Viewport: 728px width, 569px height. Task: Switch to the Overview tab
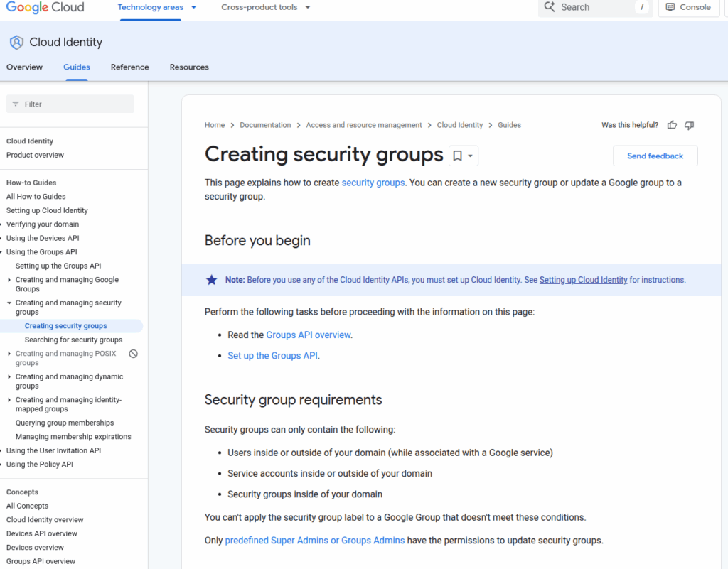24,67
